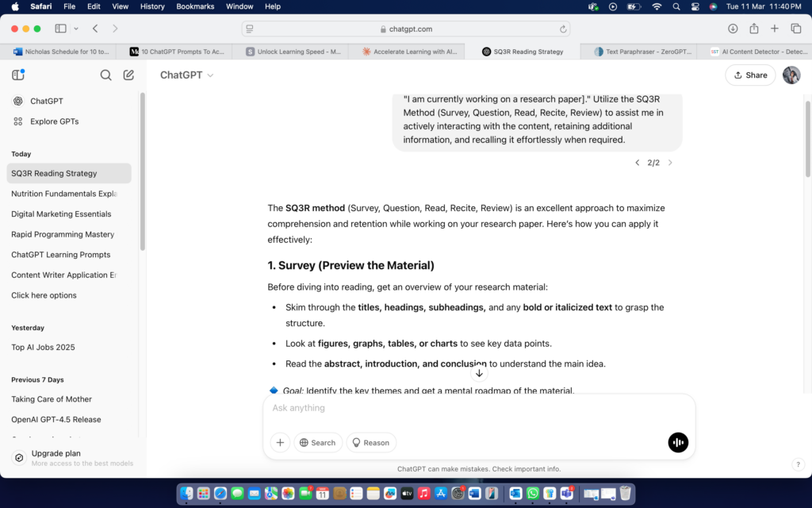Screen dimensions: 812x508
Task: Open macOS Control Center from menu bar
Action: coord(695,6)
